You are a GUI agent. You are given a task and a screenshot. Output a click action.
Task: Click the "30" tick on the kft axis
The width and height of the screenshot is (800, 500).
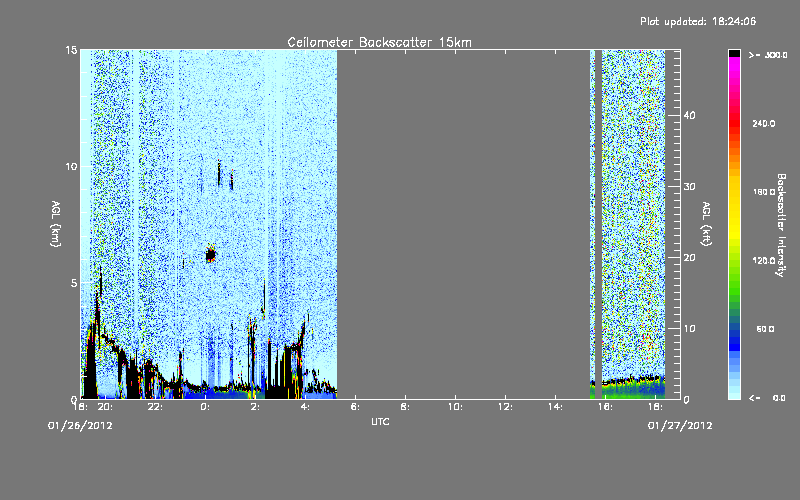coord(689,186)
